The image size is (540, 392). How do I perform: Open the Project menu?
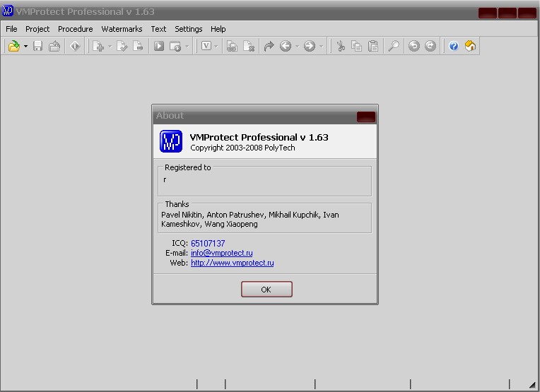click(x=37, y=29)
